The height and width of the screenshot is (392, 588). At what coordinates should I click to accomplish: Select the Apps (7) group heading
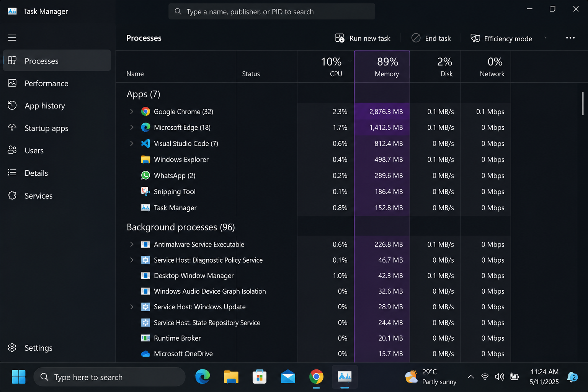(x=143, y=94)
